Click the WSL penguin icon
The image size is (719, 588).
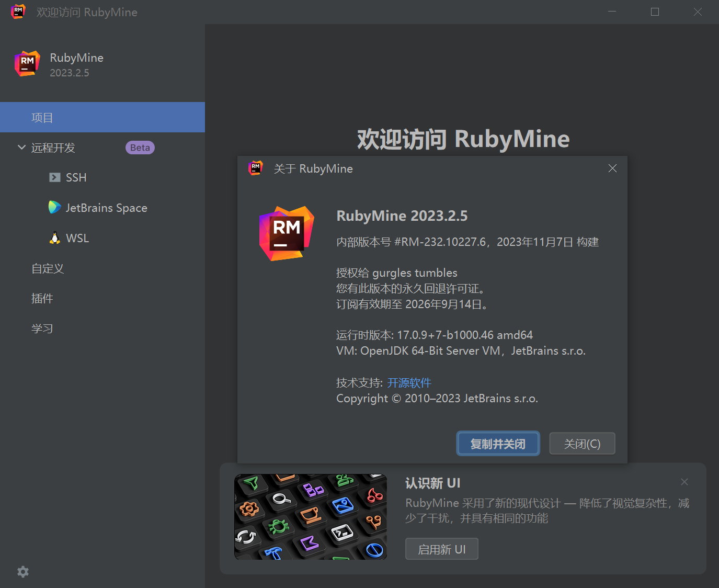pos(54,238)
